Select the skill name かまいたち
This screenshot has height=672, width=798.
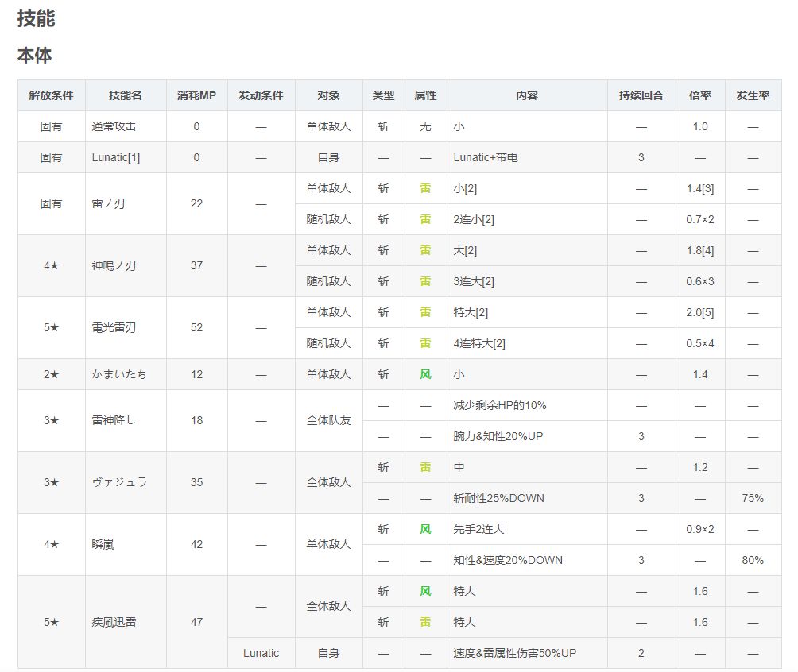(119, 374)
